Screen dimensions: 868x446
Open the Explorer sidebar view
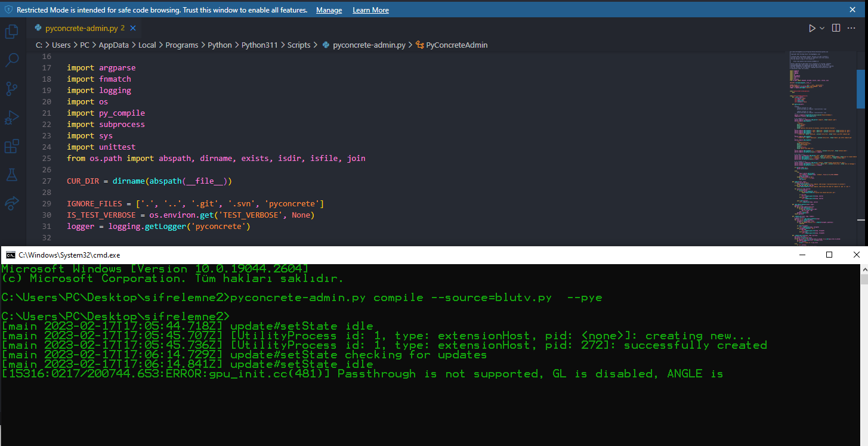click(11, 31)
